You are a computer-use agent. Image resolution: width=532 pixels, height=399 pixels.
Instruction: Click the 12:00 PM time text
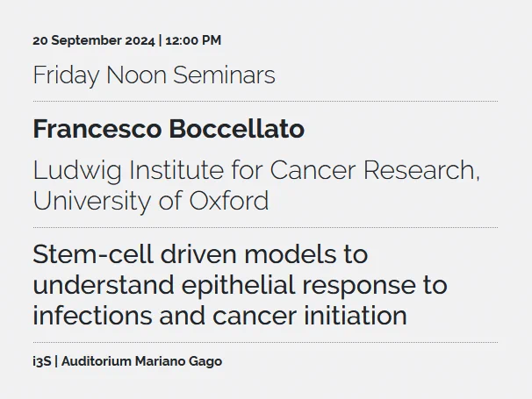[x=193, y=40]
